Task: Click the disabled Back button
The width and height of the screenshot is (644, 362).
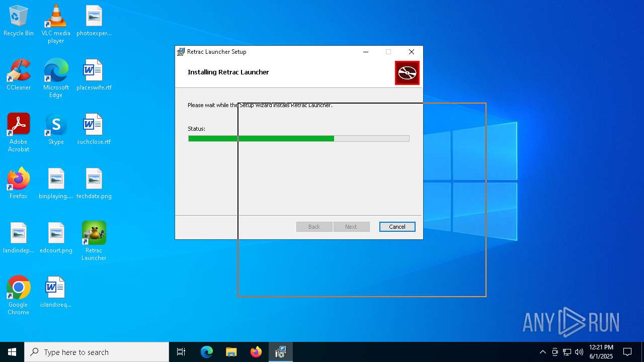Action: 314,227
